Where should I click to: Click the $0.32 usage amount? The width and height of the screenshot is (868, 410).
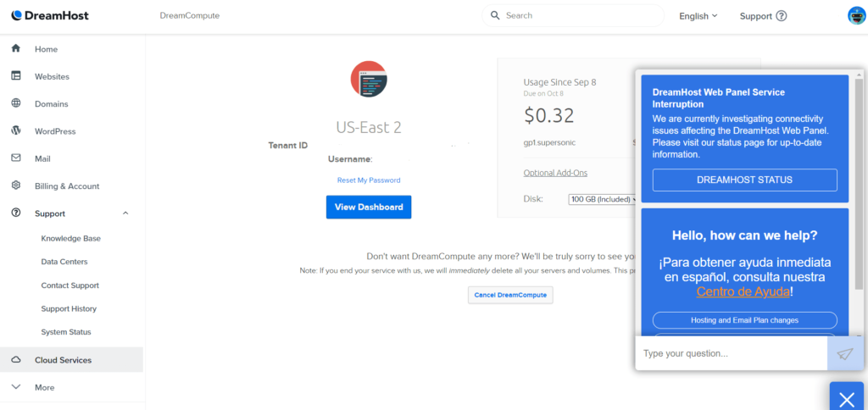coord(548,115)
